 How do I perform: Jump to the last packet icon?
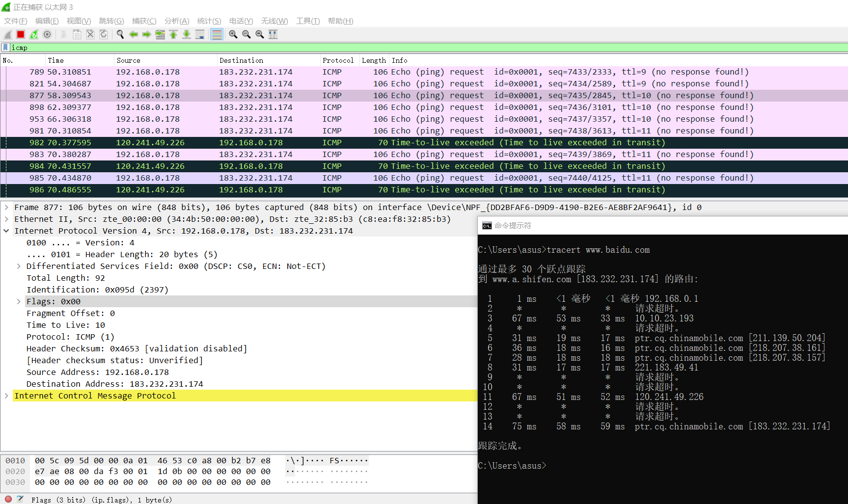[187, 34]
